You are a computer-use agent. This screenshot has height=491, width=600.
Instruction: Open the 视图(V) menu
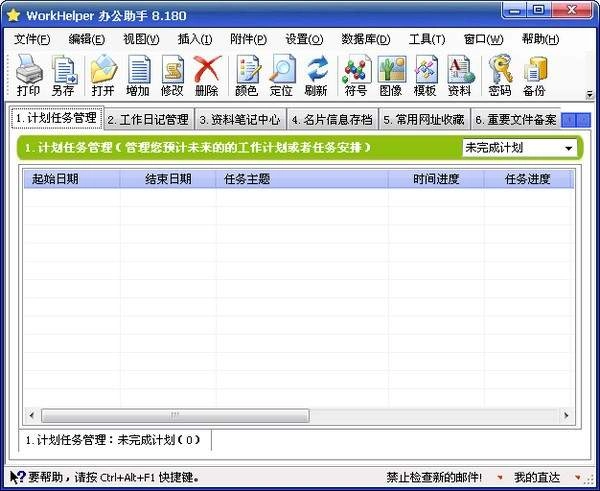point(141,39)
